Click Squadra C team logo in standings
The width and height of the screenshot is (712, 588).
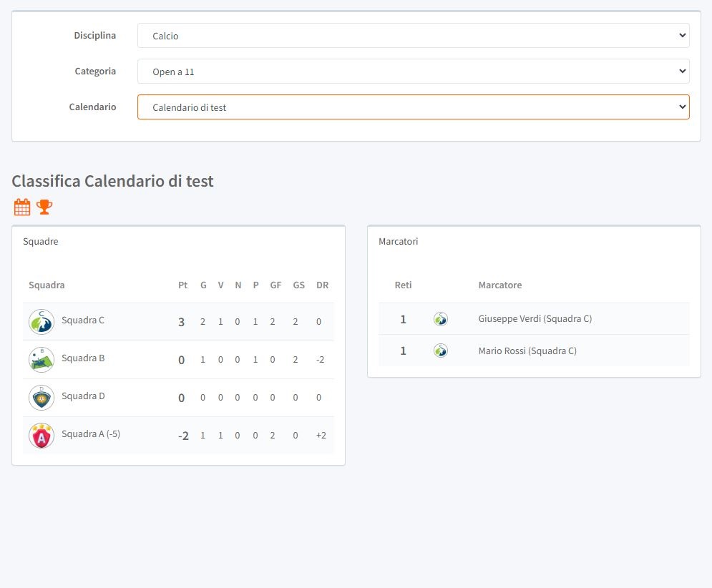click(42, 322)
